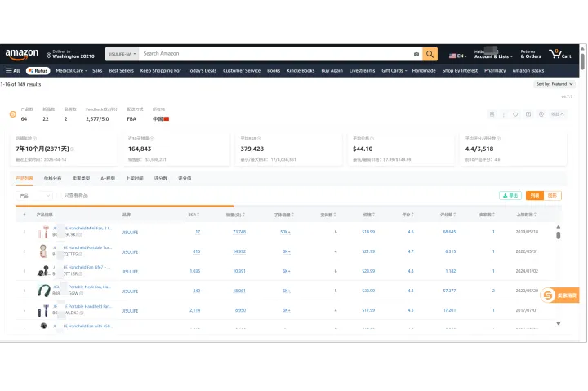This screenshot has height=391, width=588.
Task: Click the orange seller logo beside stats
Action: (x=13, y=114)
